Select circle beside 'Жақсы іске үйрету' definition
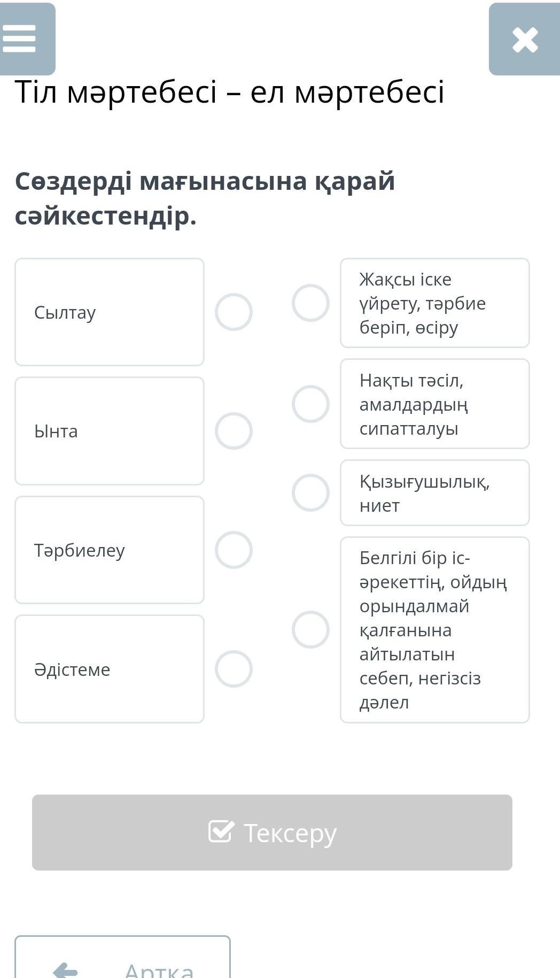 point(310,303)
